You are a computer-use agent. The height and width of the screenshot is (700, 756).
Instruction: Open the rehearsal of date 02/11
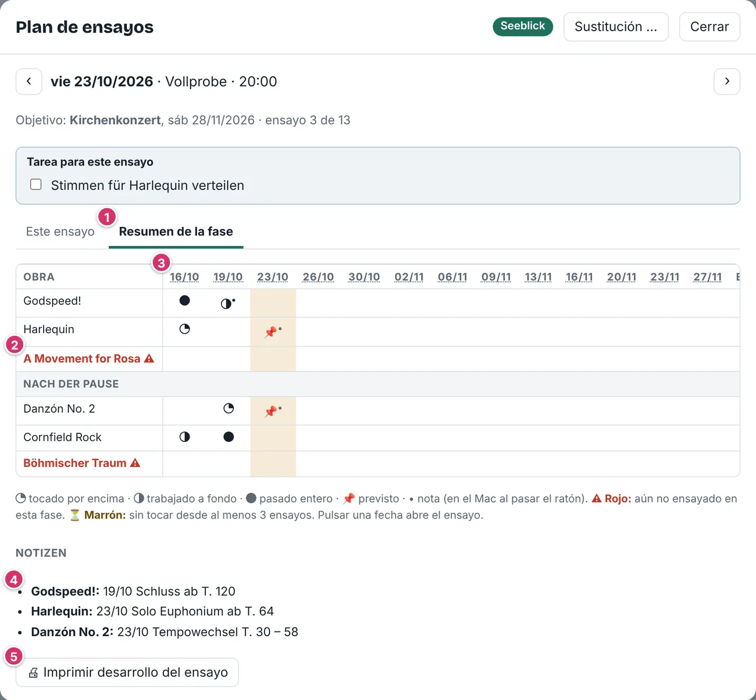click(x=409, y=277)
